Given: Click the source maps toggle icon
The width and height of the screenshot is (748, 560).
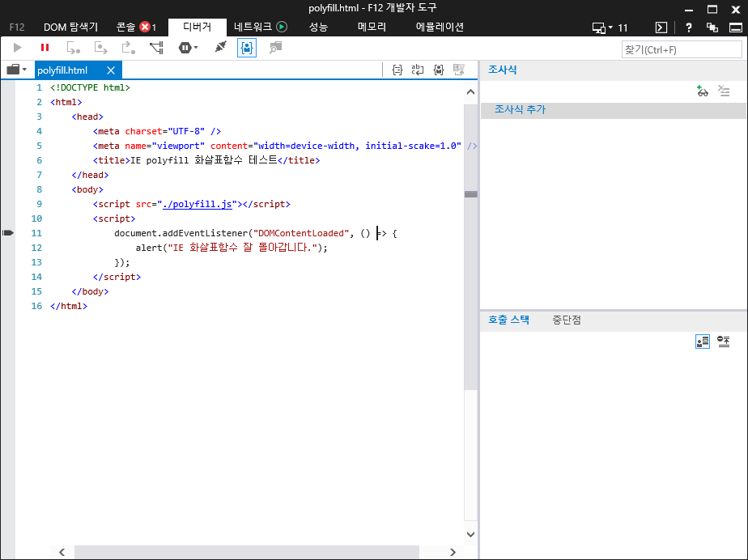Looking at the screenshot, I should pyautogui.click(x=459, y=70).
